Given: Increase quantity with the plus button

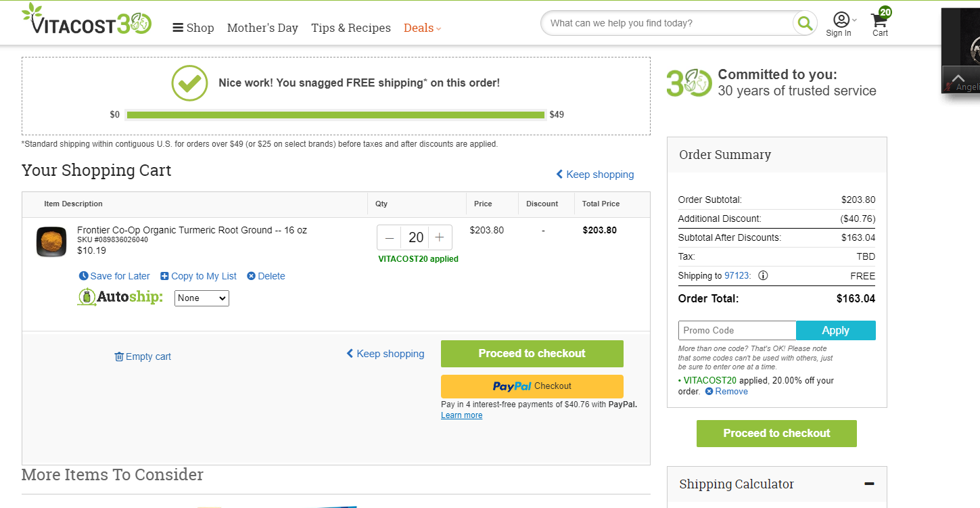Looking at the screenshot, I should pyautogui.click(x=440, y=237).
